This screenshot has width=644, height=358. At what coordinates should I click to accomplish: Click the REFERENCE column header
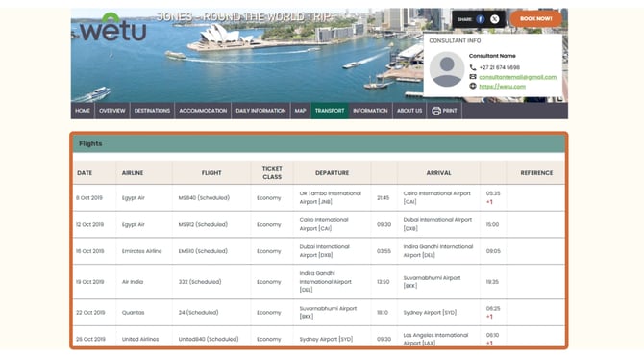[x=536, y=173]
